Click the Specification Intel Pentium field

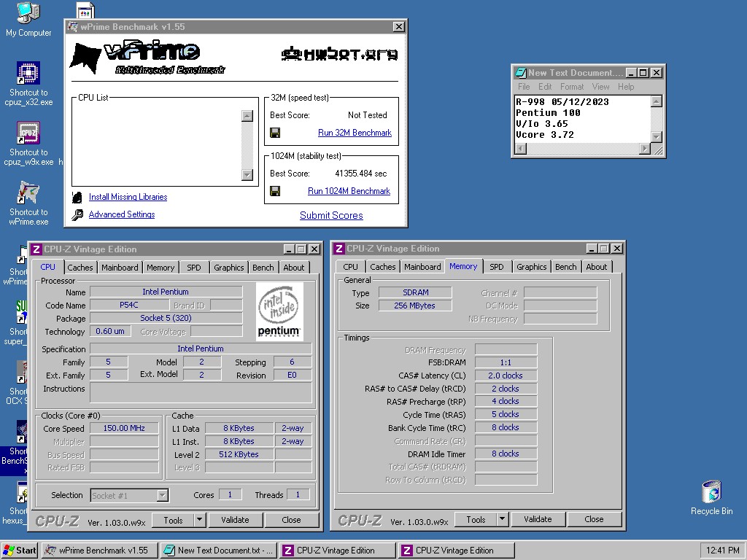(x=201, y=349)
